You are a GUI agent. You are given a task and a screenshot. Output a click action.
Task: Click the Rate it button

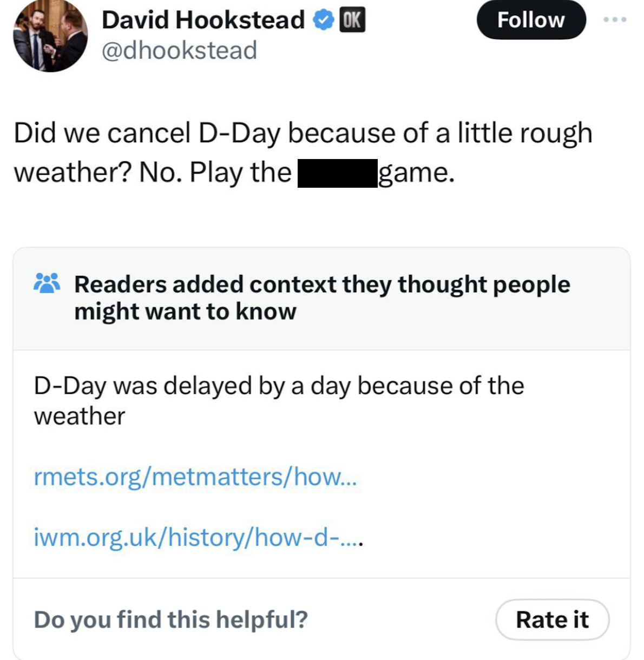pyautogui.click(x=553, y=620)
